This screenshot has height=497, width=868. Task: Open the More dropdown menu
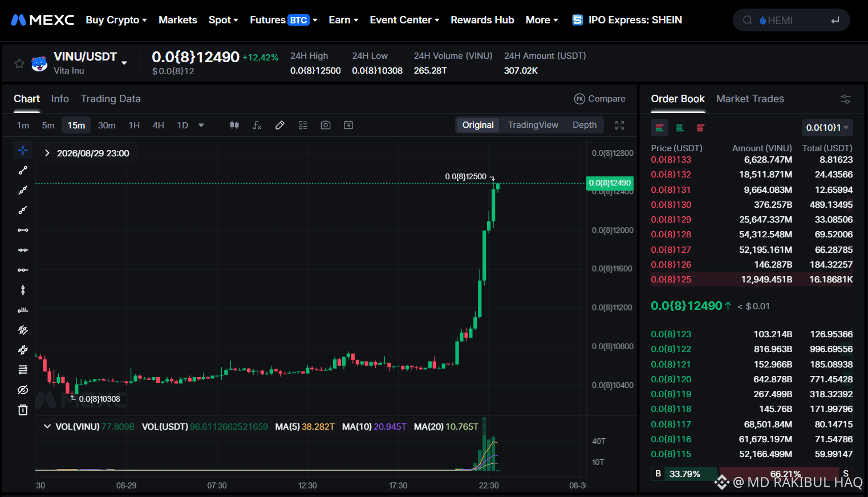tap(542, 20)
